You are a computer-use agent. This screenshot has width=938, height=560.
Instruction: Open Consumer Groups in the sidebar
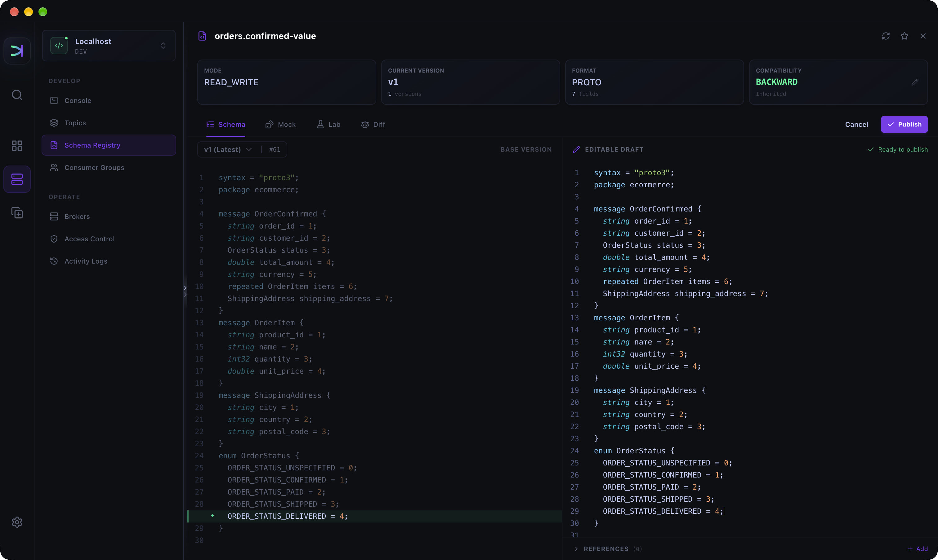click(x=109, y=167)
